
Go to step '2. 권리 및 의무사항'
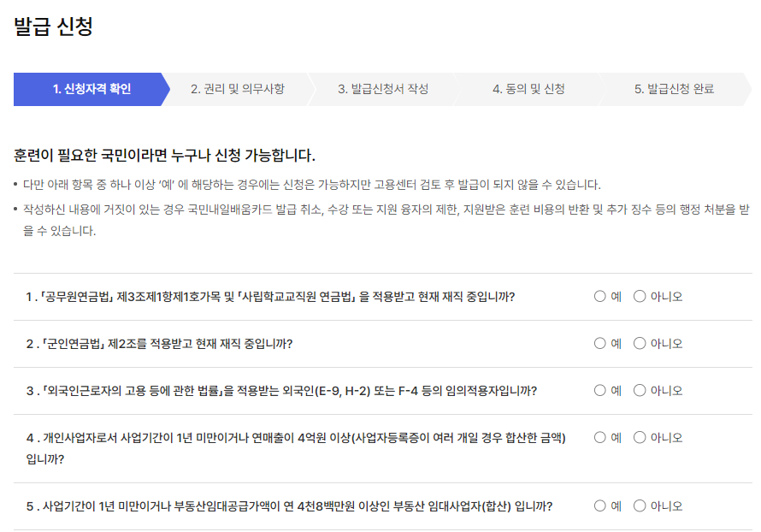pos(238,89)
